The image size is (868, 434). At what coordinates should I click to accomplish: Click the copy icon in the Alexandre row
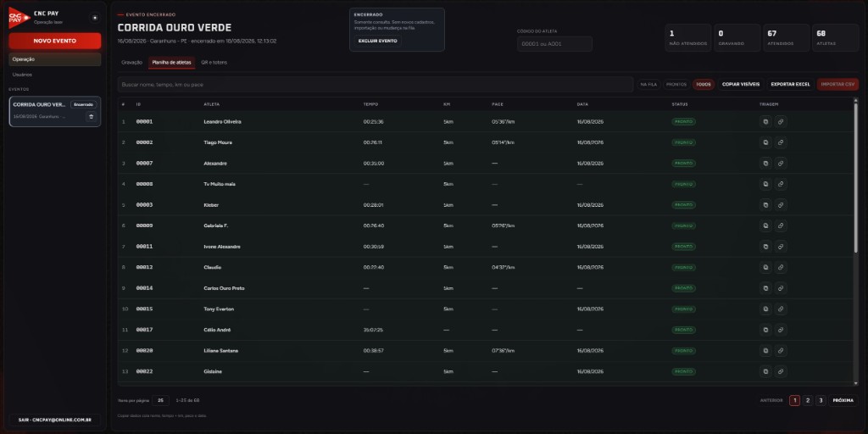tap(765, 164)
